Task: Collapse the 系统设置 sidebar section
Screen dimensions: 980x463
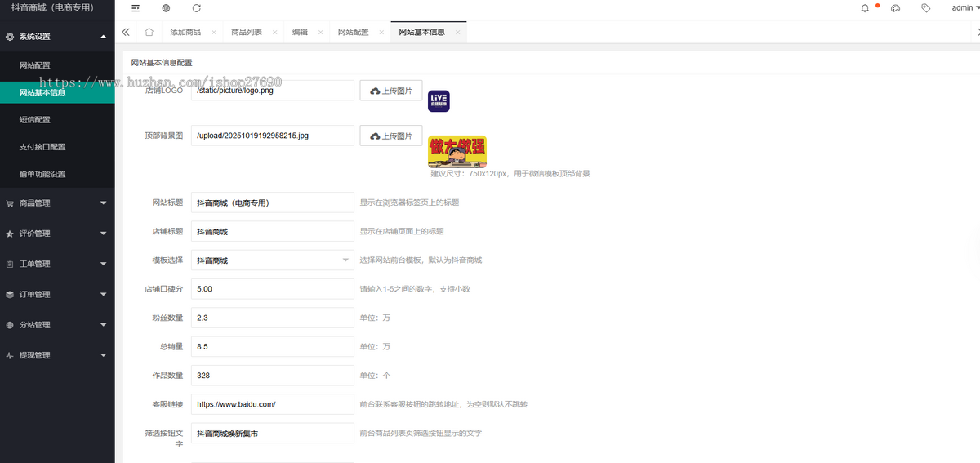Action: pyautogui.click(x=57, y=37)
